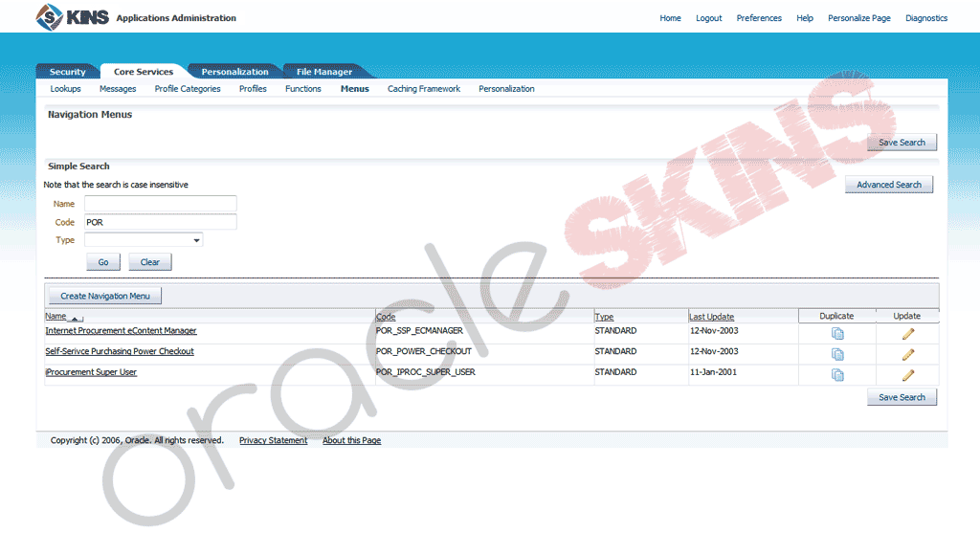
Task: Sort by the Last Update column header
Action: coord(711,317)
